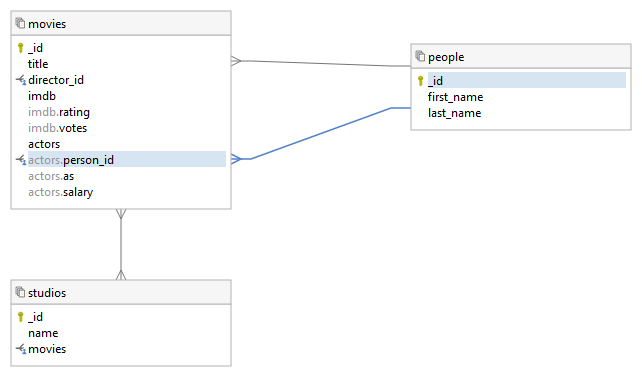Click the studios table icon in header

pos(20,292)
